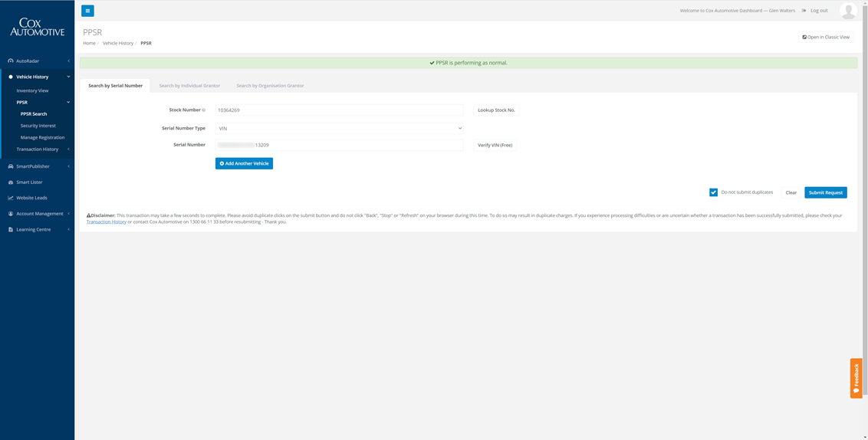
Task: Uncheck Do not submit duplicates checkbox
Action: 713,192
